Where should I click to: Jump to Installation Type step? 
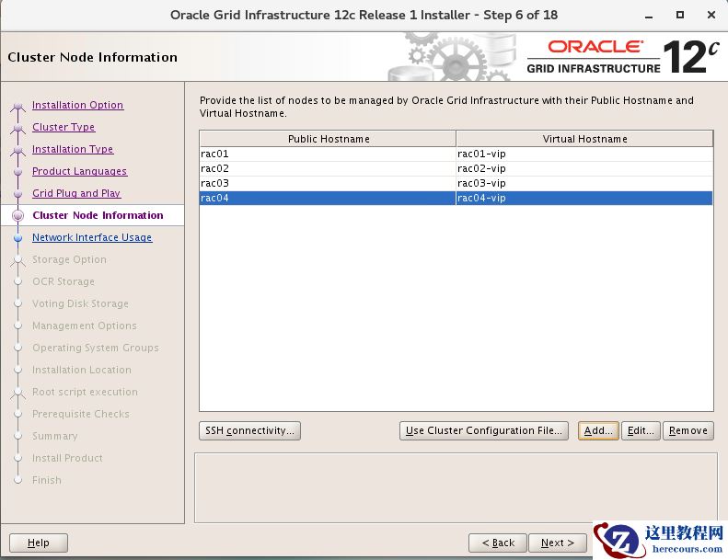click(73, 149)
